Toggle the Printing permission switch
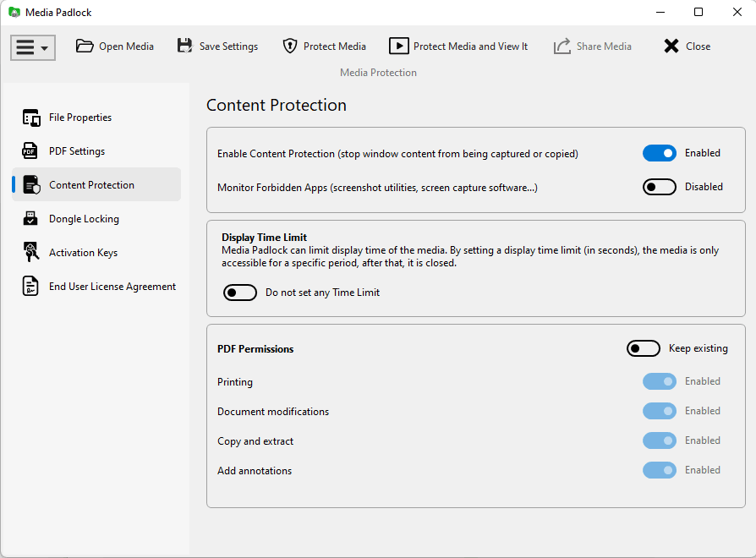This screenshot has height=558, width=756. point(660,381)
